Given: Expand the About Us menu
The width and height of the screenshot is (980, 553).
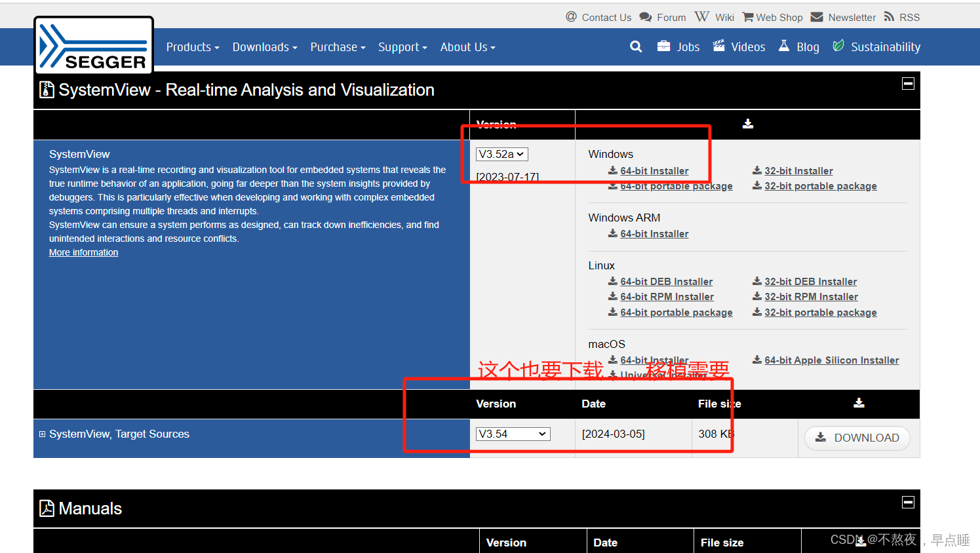Looking at the screenshot, I should tap(468, 47).
